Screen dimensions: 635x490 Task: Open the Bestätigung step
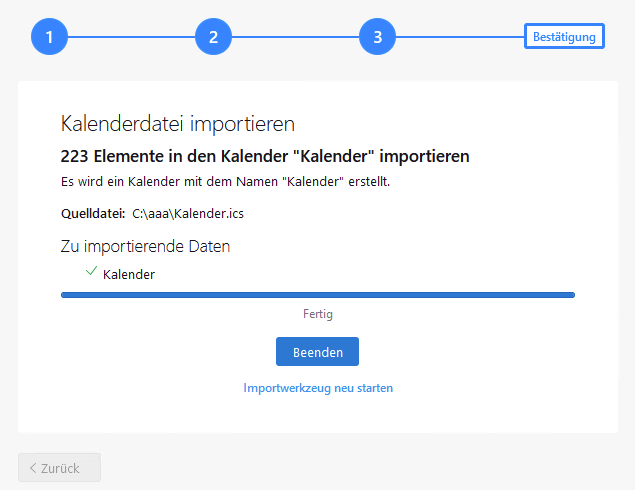pyautogui.click(x=564, y=37)
